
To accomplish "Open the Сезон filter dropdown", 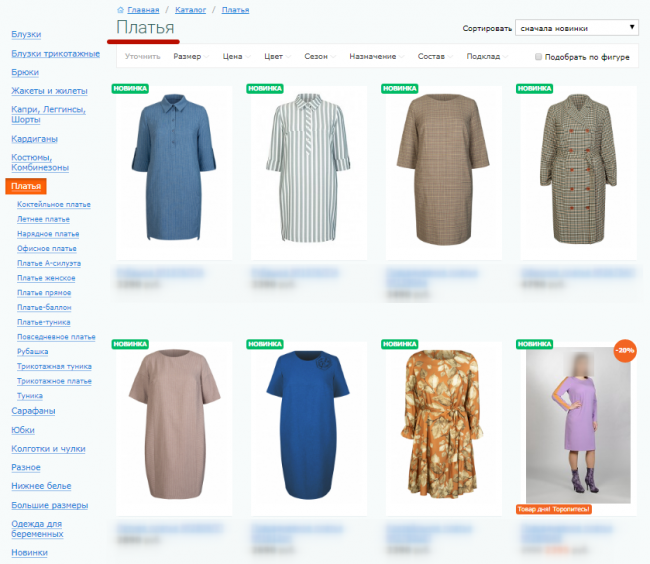I will pyautogui.click(x=316, y=57).
